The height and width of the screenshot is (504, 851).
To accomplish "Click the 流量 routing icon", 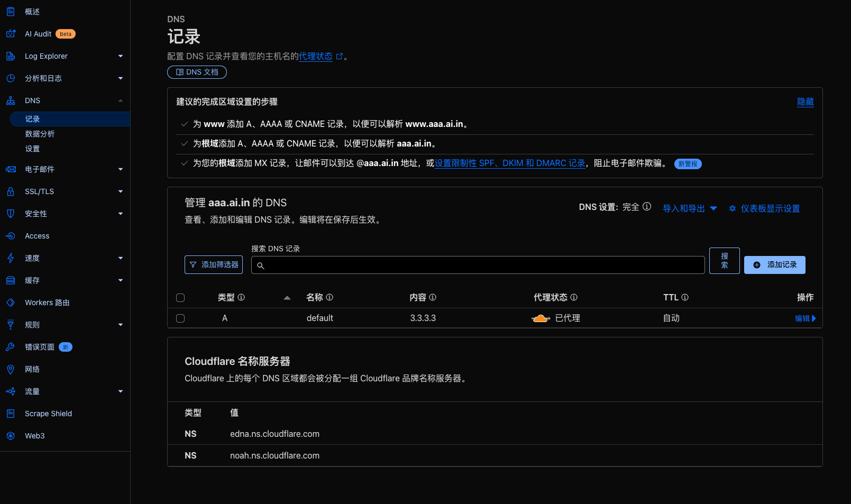I will pyautogui.click(x=11, y=391).
